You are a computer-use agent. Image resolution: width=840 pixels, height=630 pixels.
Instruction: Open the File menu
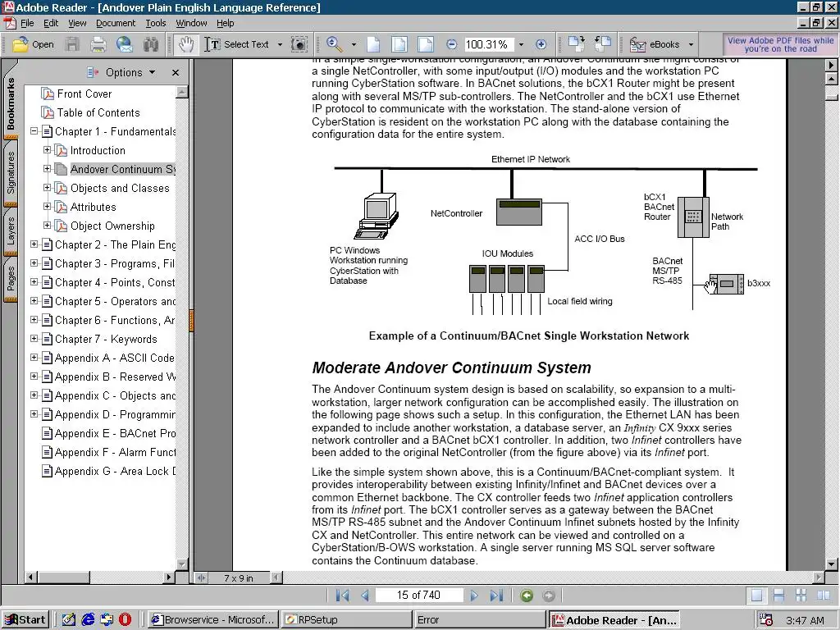pos(27,23)
